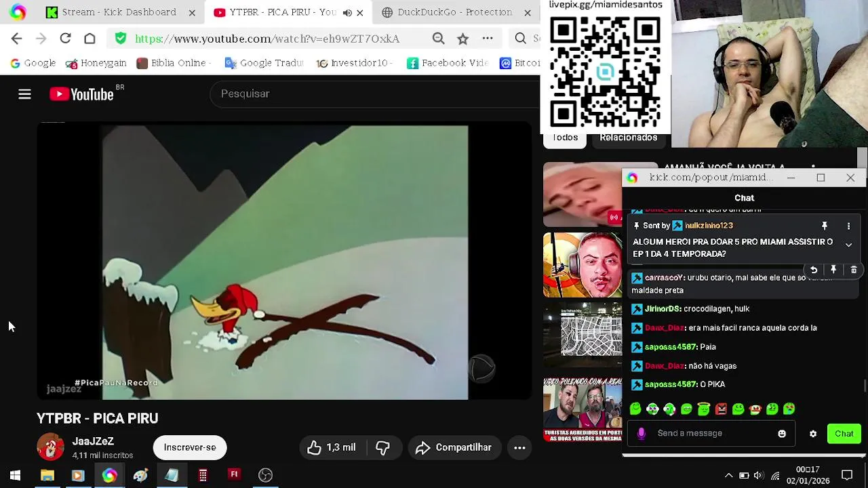
Task: Open the Paint palette taskbar app
Action: point(140,475)
